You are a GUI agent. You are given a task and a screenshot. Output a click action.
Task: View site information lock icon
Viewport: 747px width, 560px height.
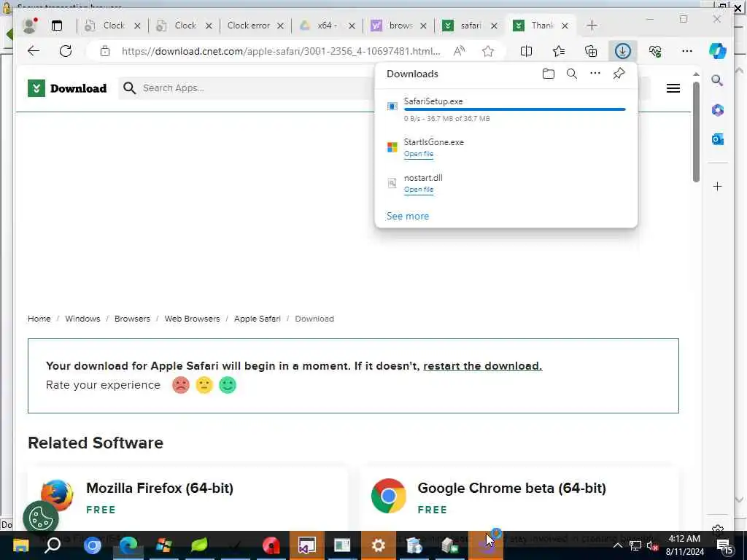105,51
